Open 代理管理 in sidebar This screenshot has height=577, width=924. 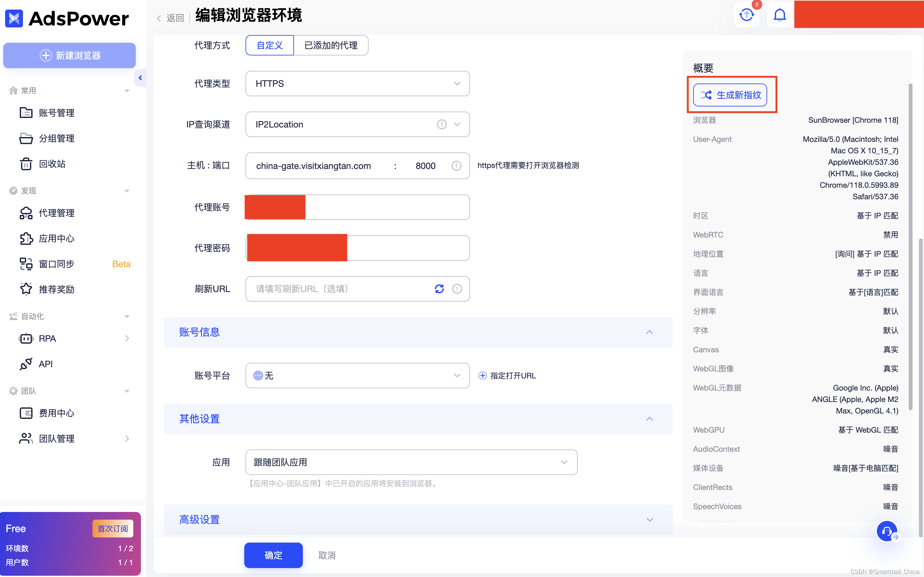tap(56, 213)
